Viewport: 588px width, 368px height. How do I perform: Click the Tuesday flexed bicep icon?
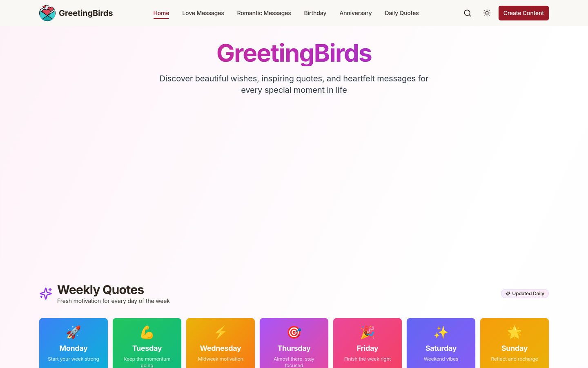coord(147,332)
